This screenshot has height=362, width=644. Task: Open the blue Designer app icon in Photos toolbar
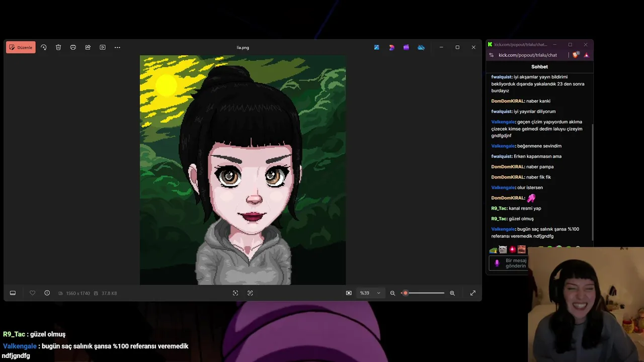376,47
